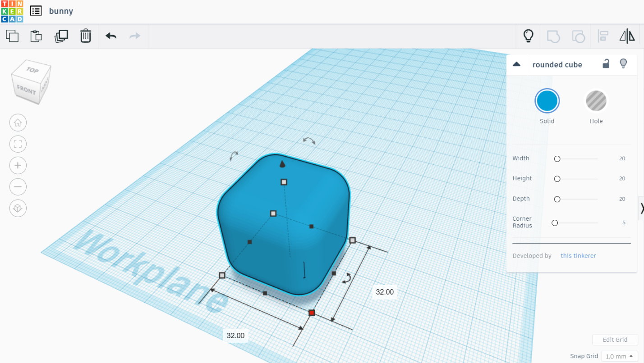Open the Tinkercad logo home

pyautogui.click(x=12, y=11)
